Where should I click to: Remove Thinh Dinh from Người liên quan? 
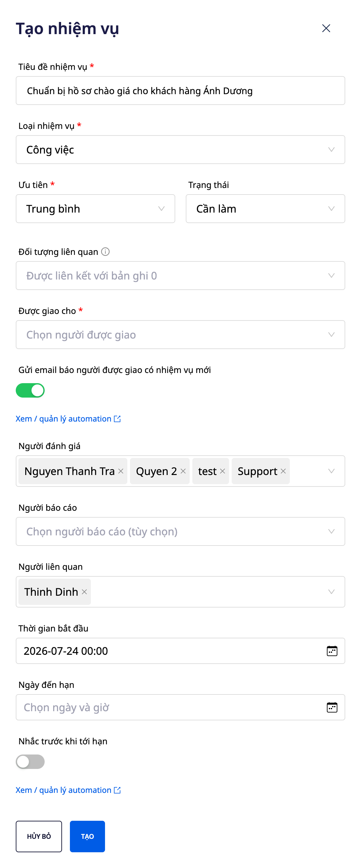[84, 592]
